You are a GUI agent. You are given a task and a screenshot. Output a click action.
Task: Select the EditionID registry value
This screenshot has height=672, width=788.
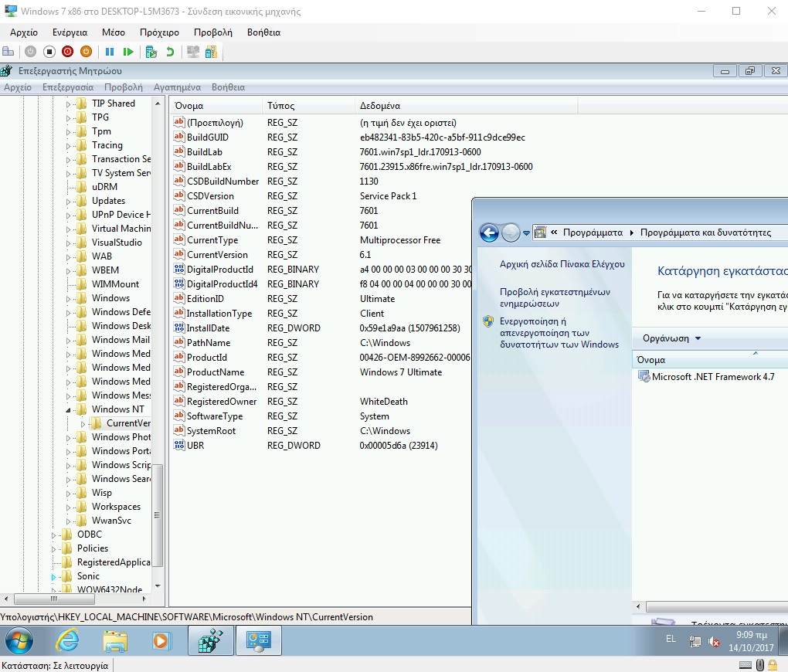coord(205,299)
